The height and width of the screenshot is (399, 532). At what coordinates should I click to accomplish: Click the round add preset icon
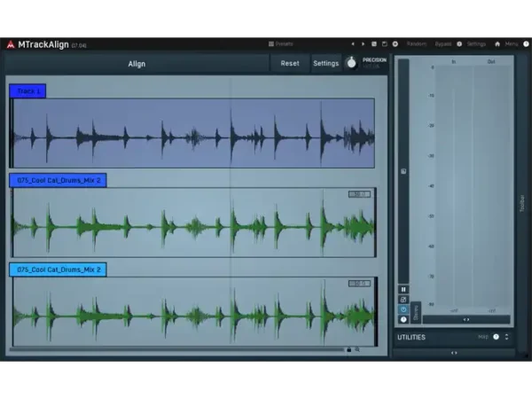[x=395, y=43]
